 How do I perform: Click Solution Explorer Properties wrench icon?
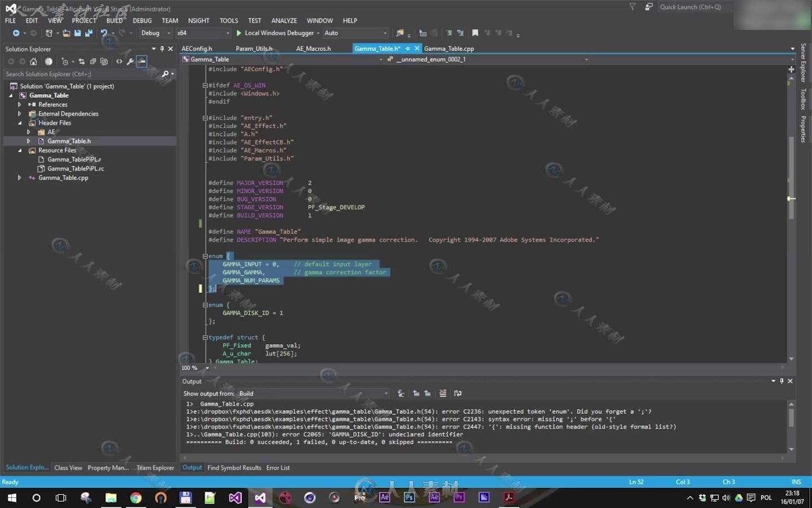[x=130, y=62]
